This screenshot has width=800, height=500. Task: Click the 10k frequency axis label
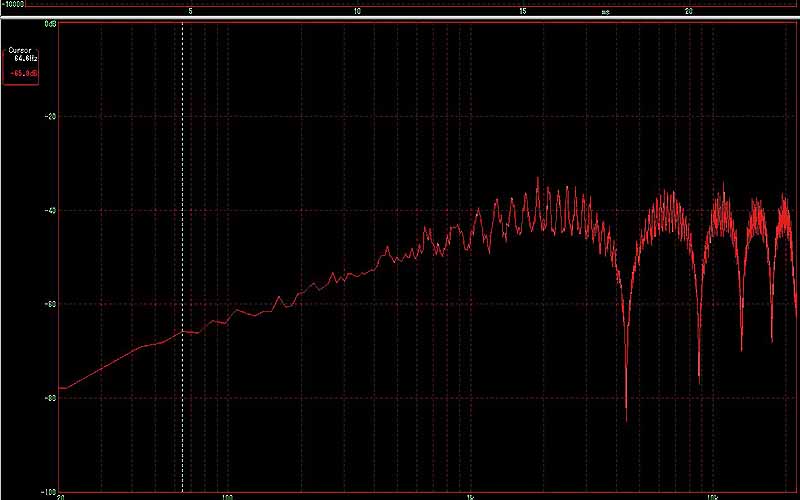click(x=710, y=496)
